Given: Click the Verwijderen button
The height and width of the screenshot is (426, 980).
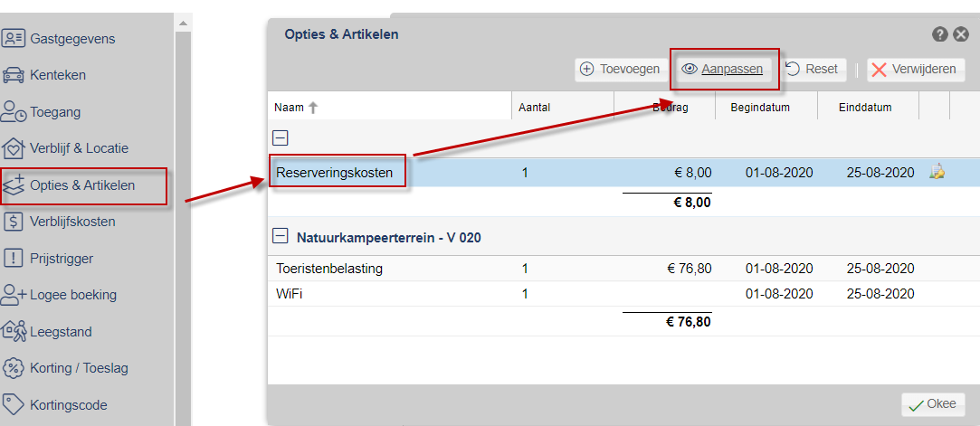Looking at the screenshot, I should [914, 69].
